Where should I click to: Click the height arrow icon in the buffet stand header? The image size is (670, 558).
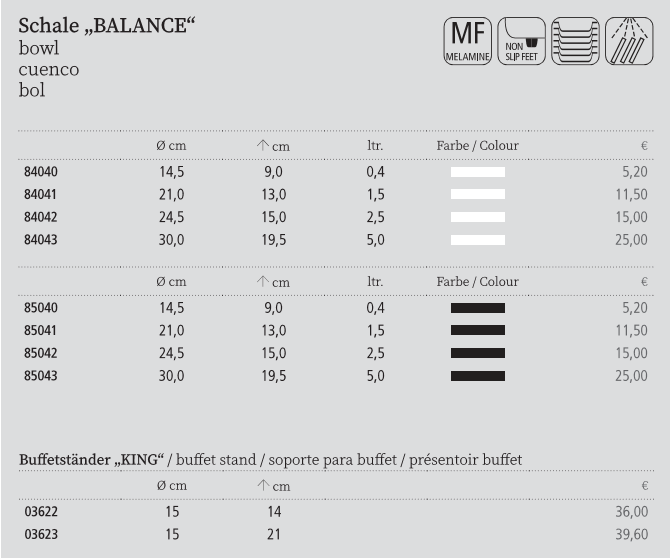(x=263, y=486)
